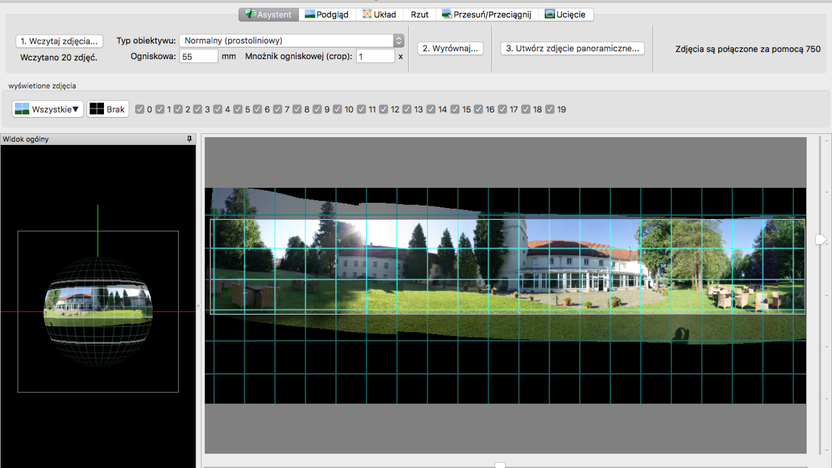Toggle image 6 checkbox
The width and height of the screenshot is (832, 468).
pos(258,109)
